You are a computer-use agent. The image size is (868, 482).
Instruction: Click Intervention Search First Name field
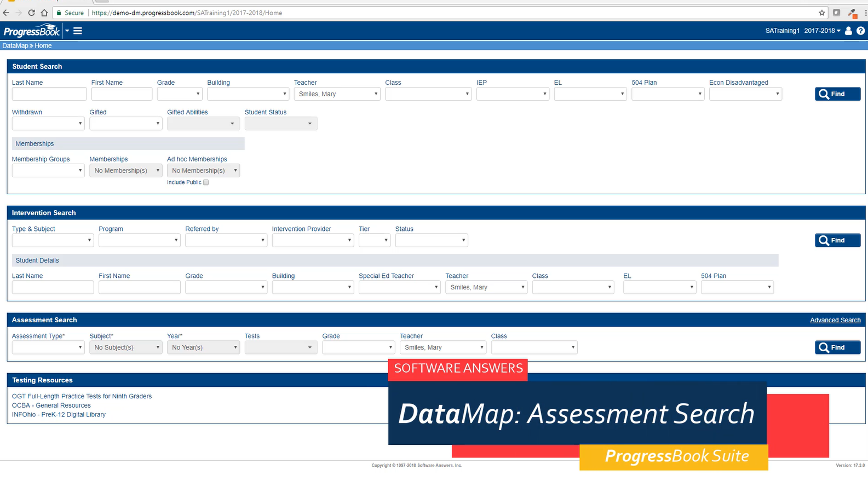click(x=140, y=287)
